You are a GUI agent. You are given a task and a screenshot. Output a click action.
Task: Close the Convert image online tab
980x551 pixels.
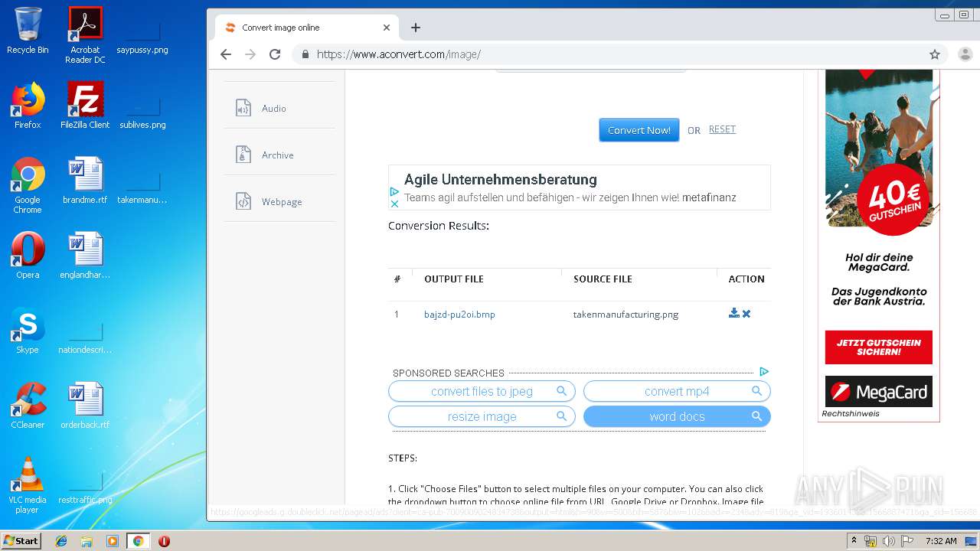[387, 28]
